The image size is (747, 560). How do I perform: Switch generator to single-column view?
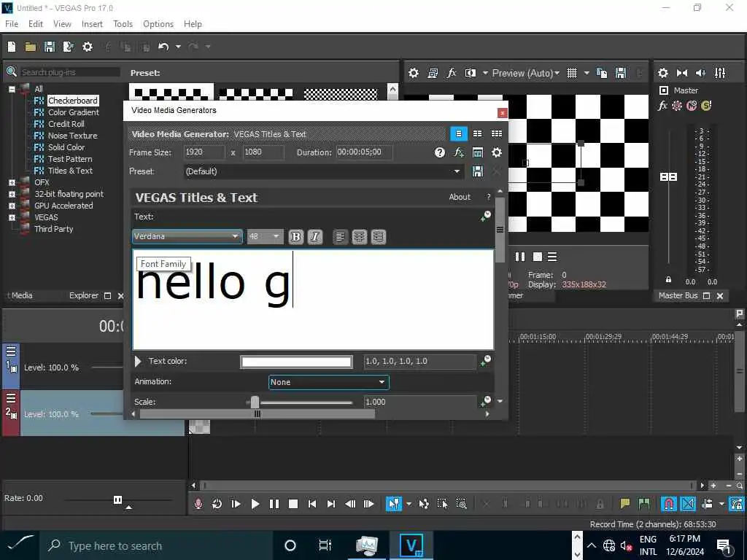click(x=458, y=134)
